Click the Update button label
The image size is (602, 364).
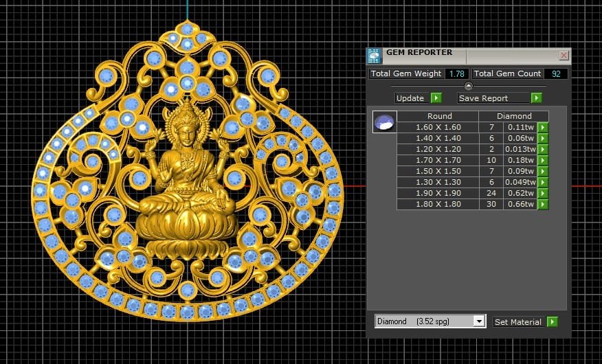pos(410,98)
